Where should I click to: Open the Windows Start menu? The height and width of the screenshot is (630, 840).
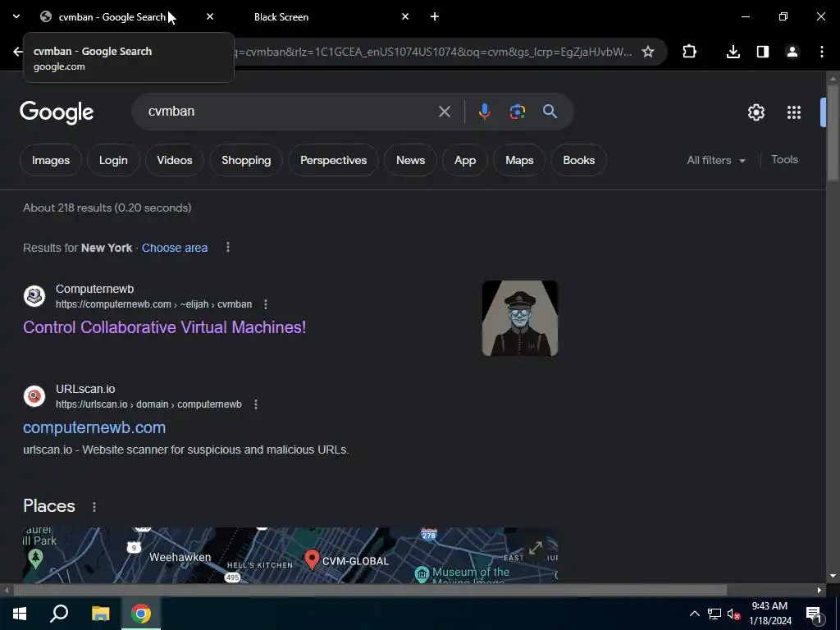(x=20, y=614)
